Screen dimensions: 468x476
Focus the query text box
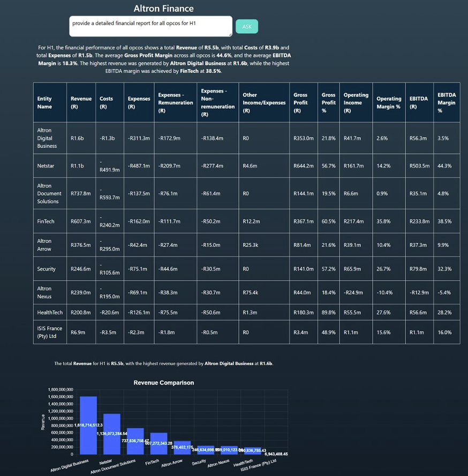point(151,26)
